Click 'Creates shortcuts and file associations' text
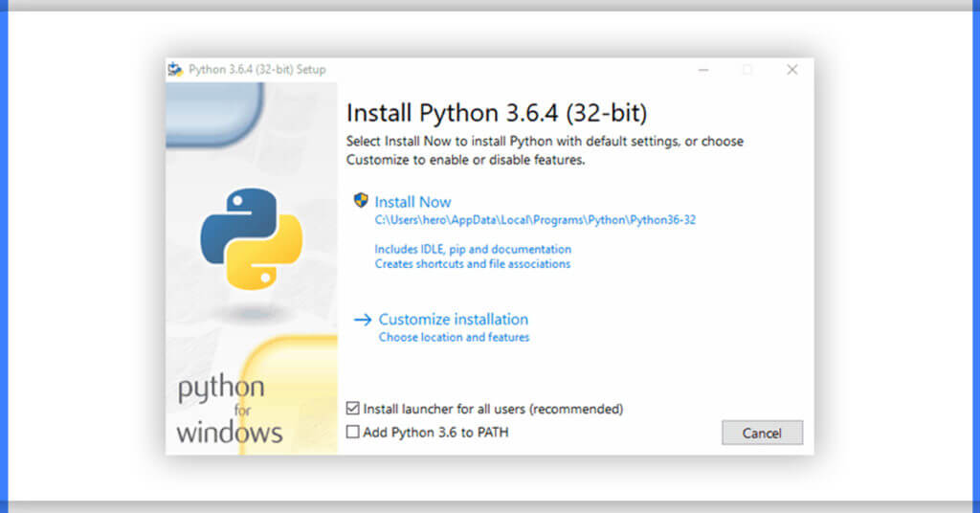980x513 pixels. click(473, 264)
